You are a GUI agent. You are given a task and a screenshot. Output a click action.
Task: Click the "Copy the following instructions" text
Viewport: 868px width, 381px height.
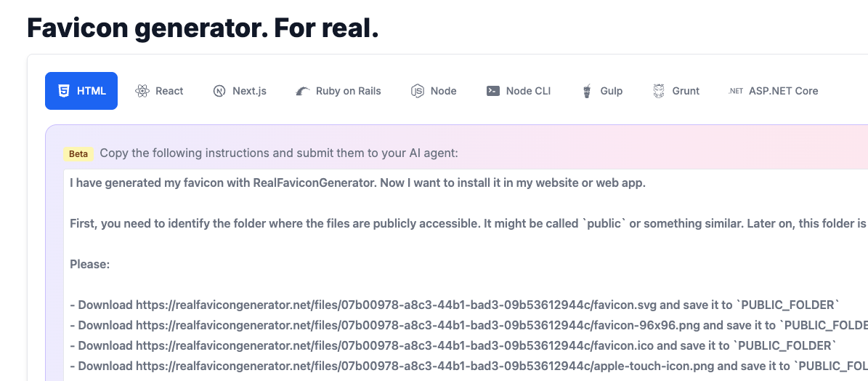click(279, 153)
